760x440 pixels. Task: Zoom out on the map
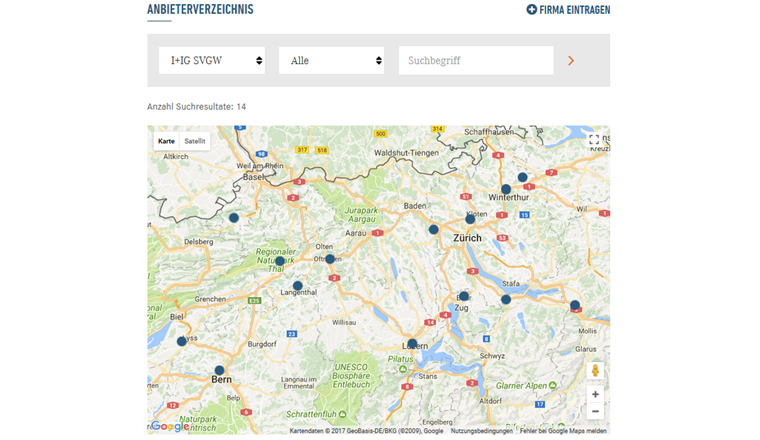(595, 411)
